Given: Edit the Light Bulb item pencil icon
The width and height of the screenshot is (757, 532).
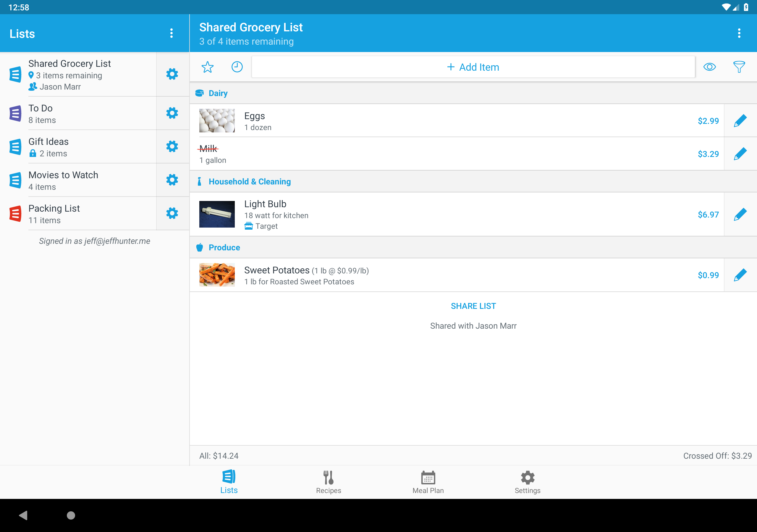Looking at the screenshot, I should [740, 214].
